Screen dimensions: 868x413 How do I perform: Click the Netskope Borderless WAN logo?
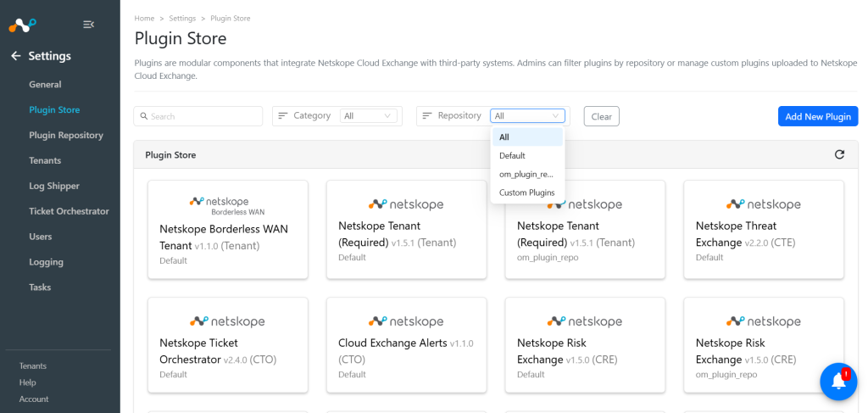point(227,205)
